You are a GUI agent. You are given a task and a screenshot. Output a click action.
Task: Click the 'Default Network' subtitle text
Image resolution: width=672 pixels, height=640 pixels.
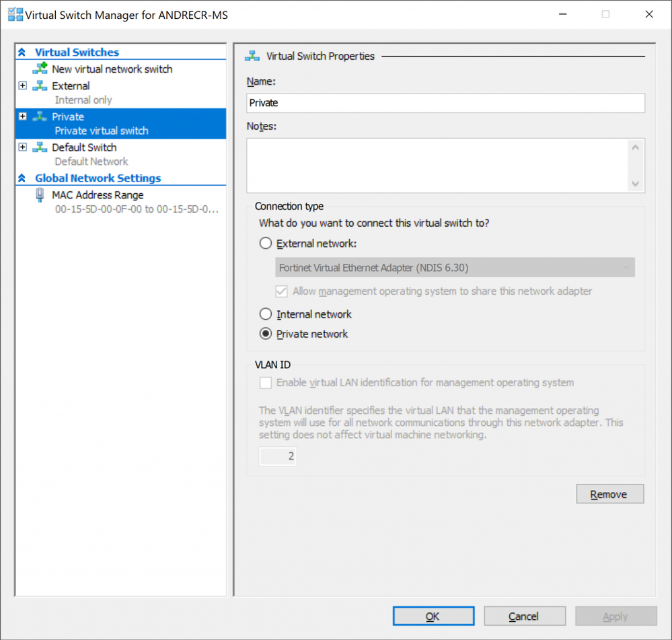click(x=91, y=162)
